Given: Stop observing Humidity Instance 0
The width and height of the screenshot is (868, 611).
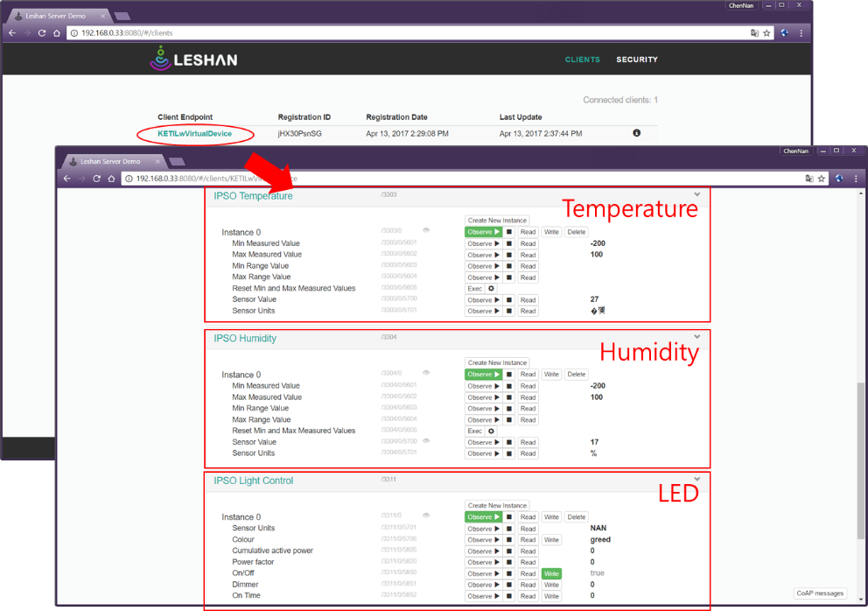Looking at the screenshot, I should 509,375.
